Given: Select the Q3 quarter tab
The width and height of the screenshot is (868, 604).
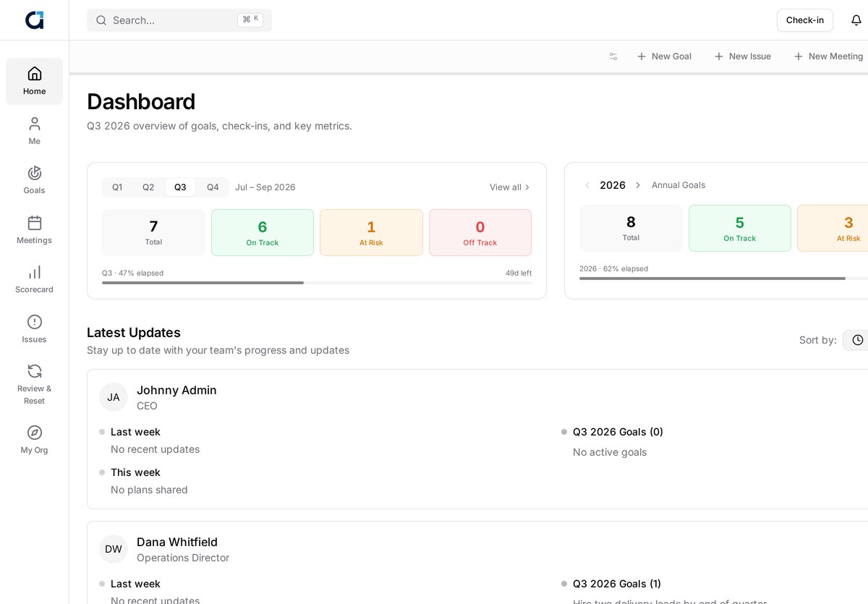Looking at the screenshot, I should [180, 187].
